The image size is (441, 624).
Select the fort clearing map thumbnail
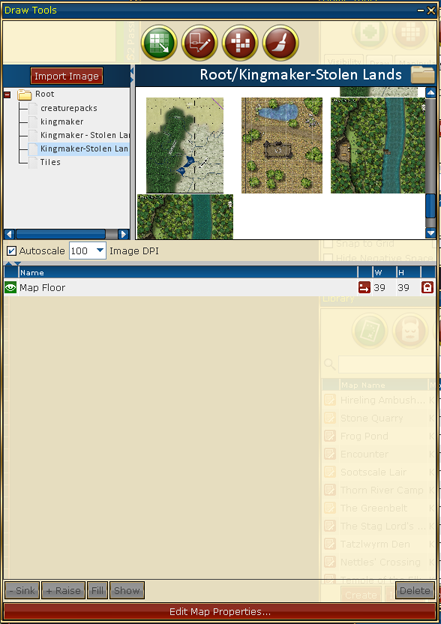tap(282, 146)
